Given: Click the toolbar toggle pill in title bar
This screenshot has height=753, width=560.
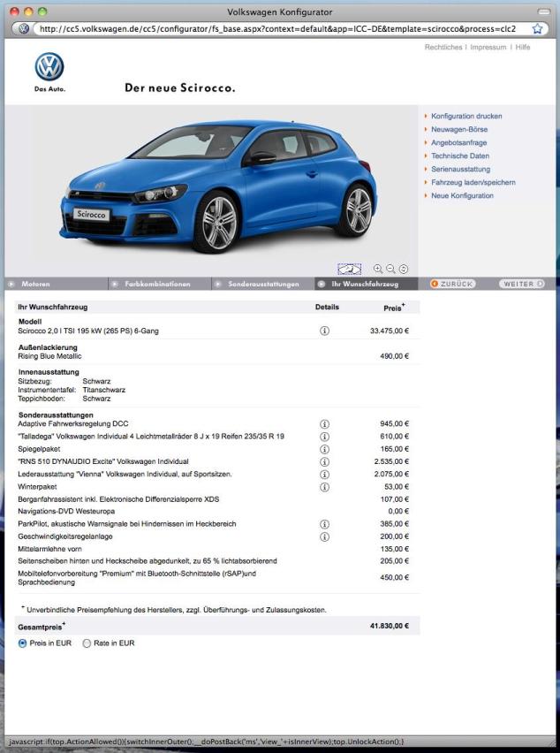Looking at the screenshot, I should [x=544, y=11].
